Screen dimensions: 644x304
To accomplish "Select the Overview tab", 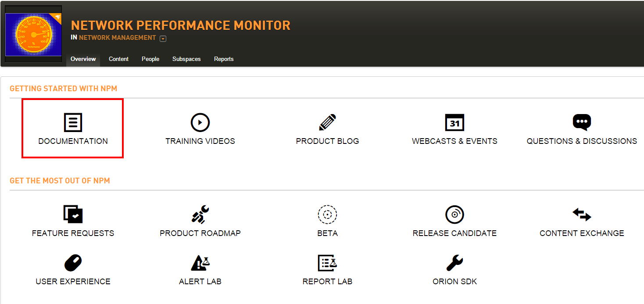I will pos(83,59).
